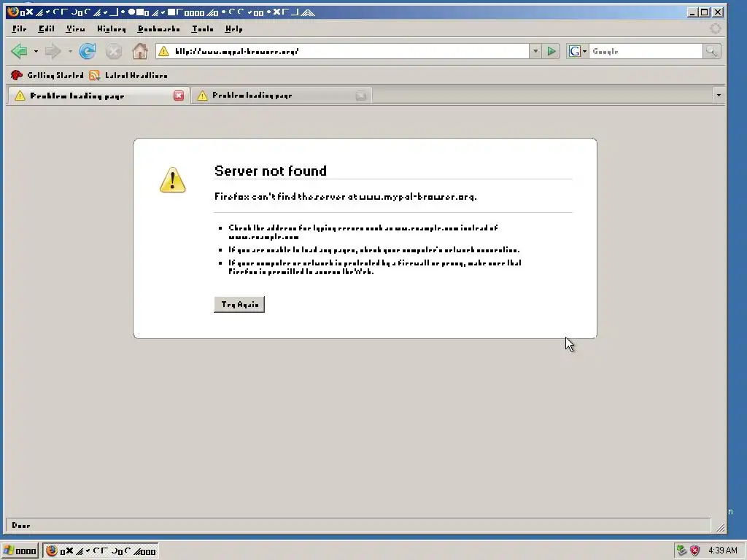This screenshot has height=560, width=747.
Task: Click the warning icon in the address bar
Action: [x=163, y=51]
